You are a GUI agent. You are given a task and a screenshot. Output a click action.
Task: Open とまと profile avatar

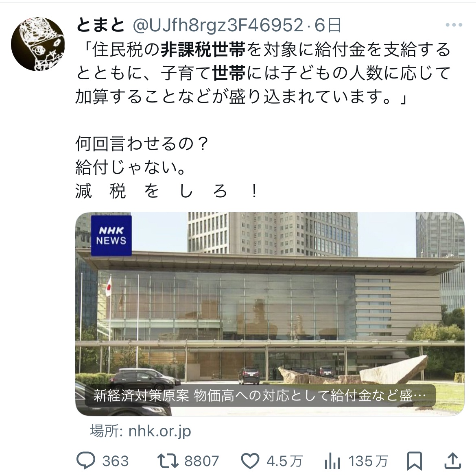click(38, 44)
